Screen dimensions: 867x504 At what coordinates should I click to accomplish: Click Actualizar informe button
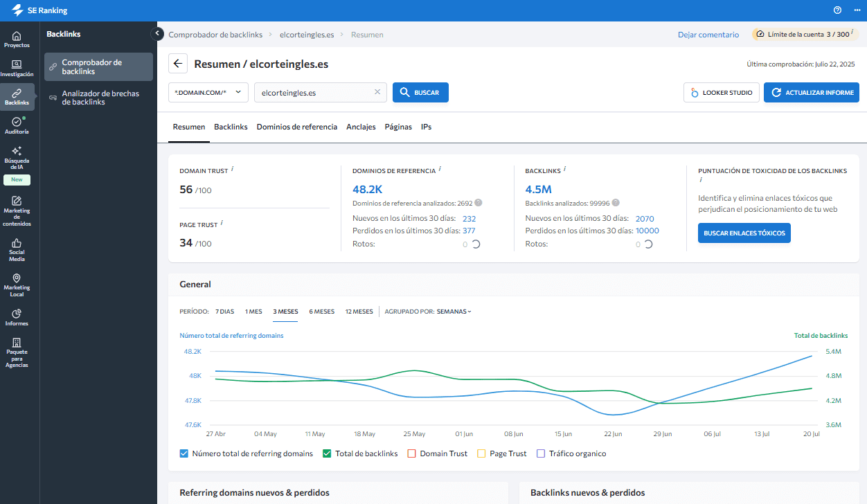coord(812,92)
